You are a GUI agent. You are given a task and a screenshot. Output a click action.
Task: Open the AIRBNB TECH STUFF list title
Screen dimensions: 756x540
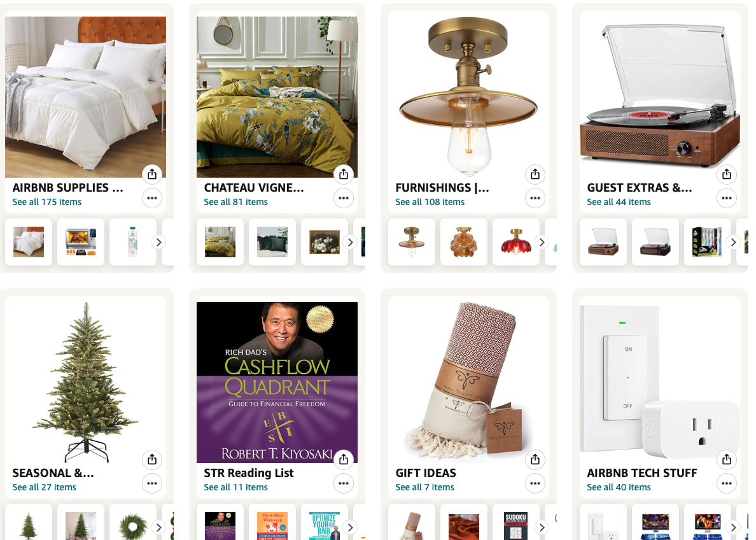click(x=641, y=473)
